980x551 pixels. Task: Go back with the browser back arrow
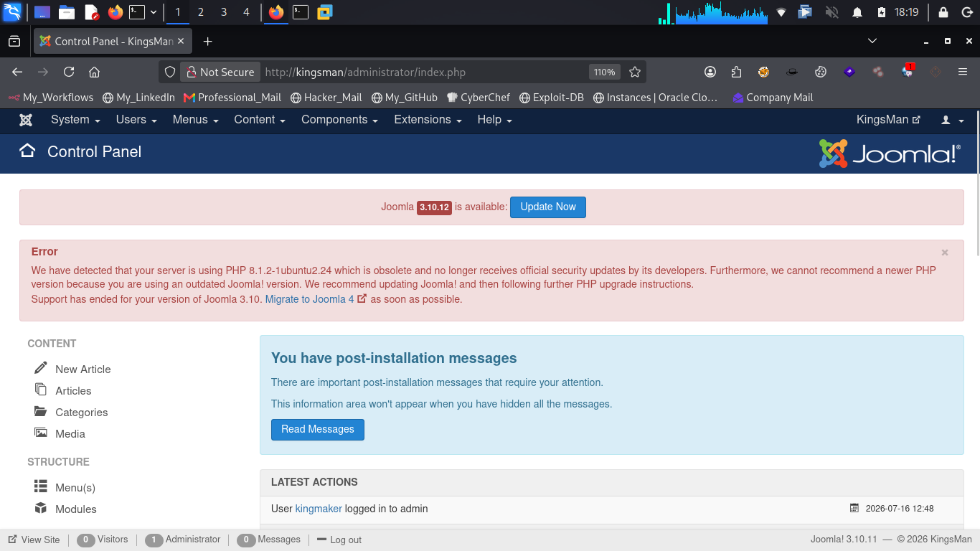[17, 72]
